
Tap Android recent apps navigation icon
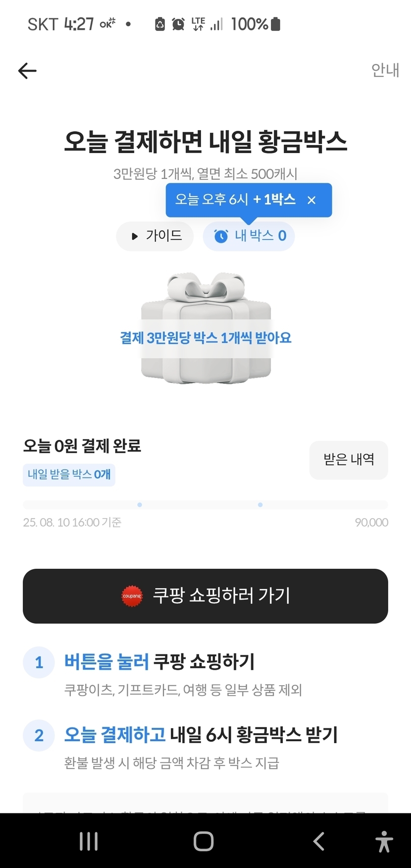pyautogui.click(x=89, y=841)
